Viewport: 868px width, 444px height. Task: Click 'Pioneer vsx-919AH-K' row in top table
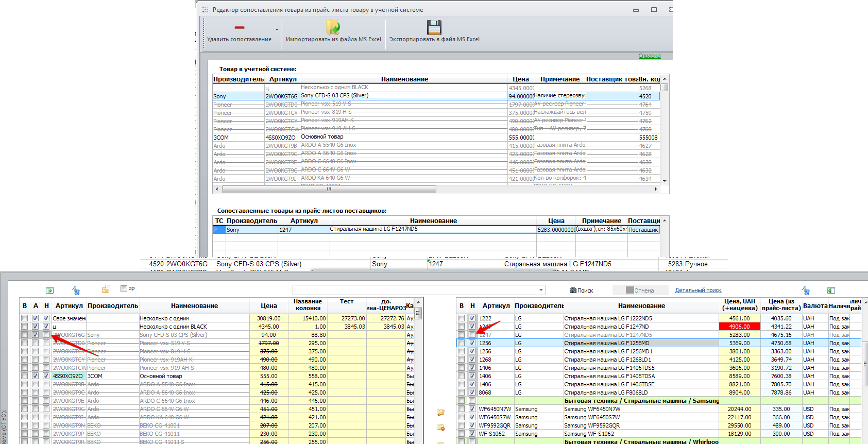[x=436, y=121]
